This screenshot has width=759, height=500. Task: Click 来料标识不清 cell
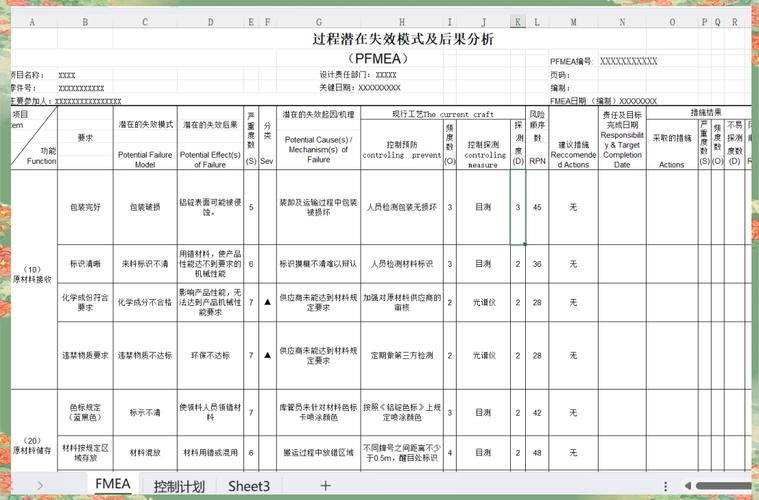(x=145, y=264)
